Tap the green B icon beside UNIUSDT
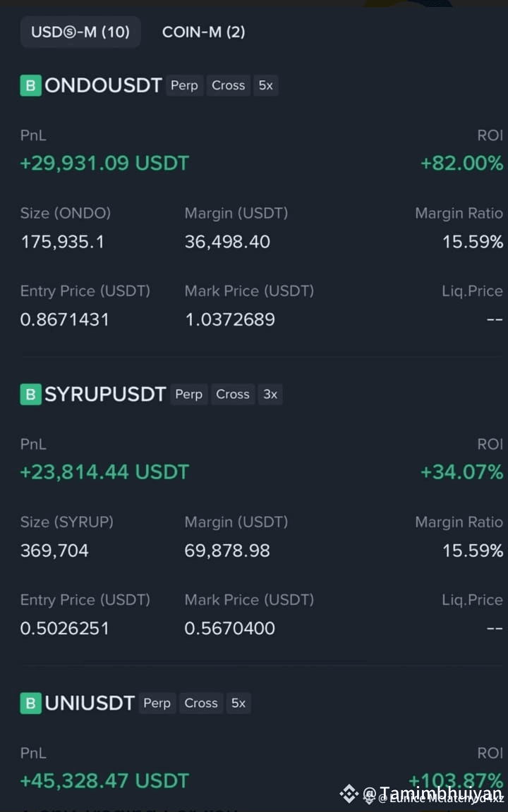 point(30,703)
